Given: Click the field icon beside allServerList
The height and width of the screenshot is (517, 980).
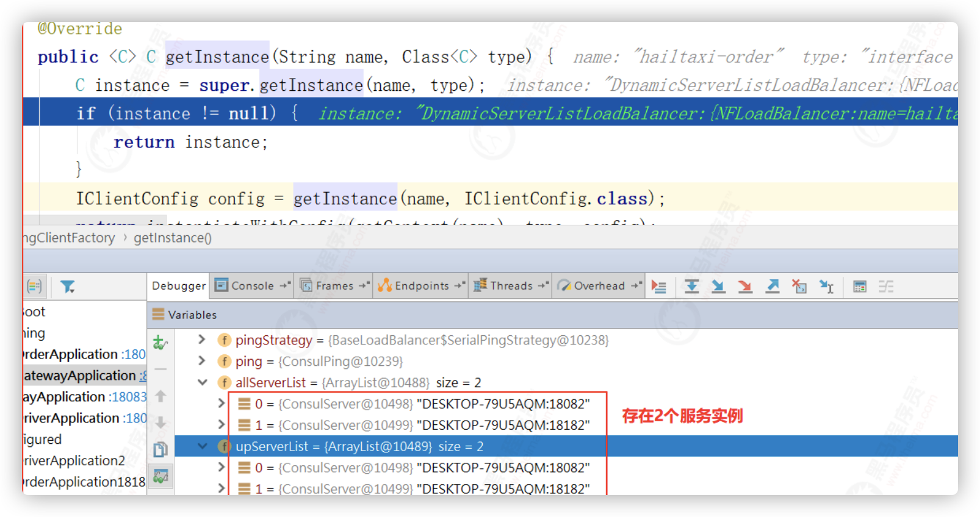Looking at the screenshot, I should pyautogui.click(x=225, y=383).
